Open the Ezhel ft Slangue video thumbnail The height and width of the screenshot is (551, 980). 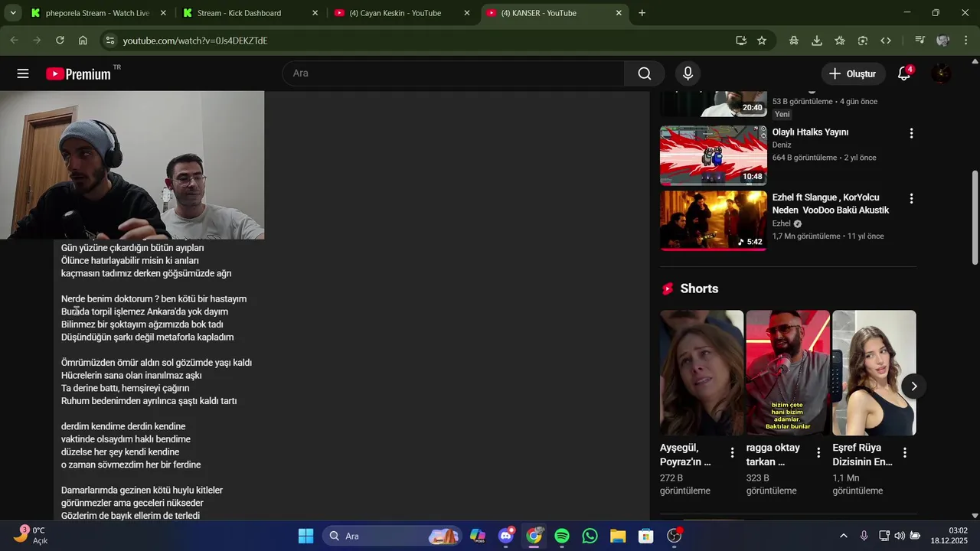pos(714,220)
